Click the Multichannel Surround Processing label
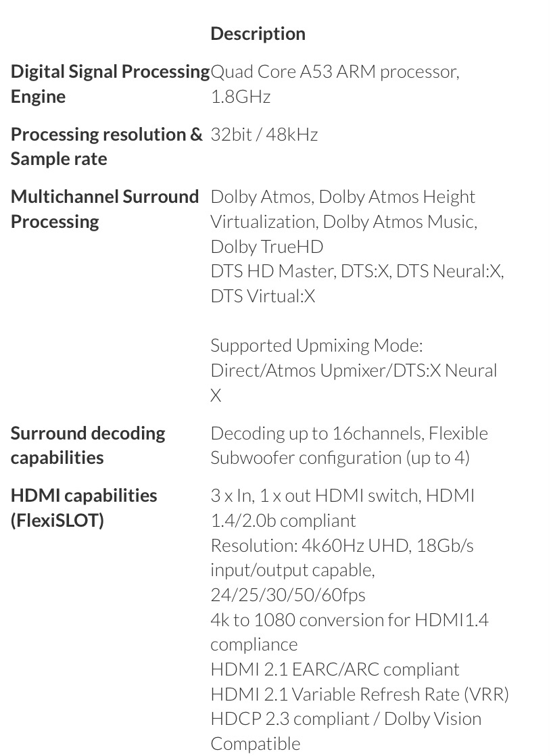This screenshot has width=551, height=756. [x=105, y=209]
